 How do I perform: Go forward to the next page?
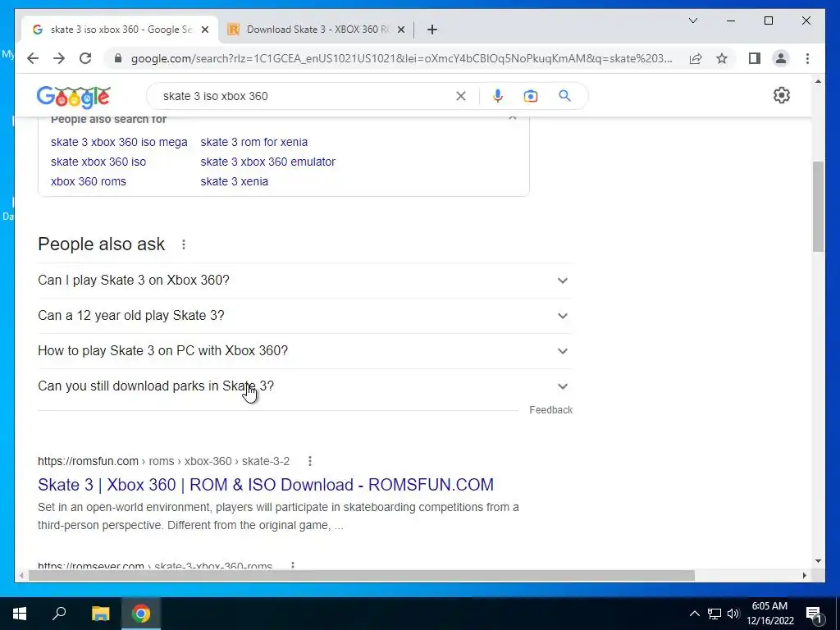click(59, 58)
